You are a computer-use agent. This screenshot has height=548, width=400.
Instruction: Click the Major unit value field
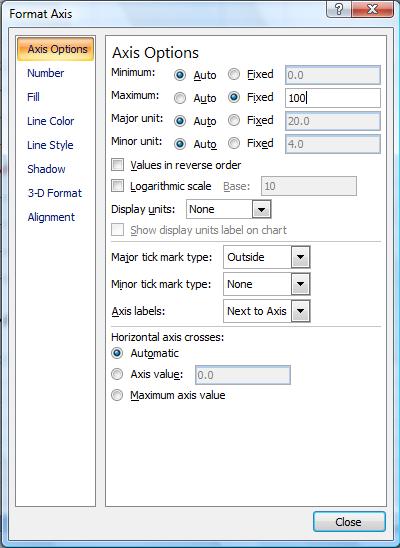pos(333,121)
